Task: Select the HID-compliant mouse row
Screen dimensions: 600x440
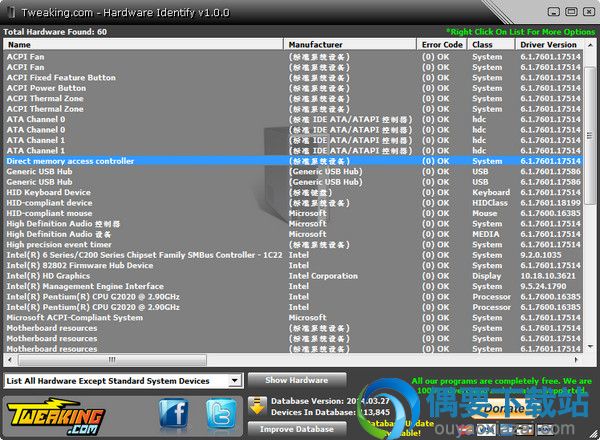Action: [x=293, y=213]
